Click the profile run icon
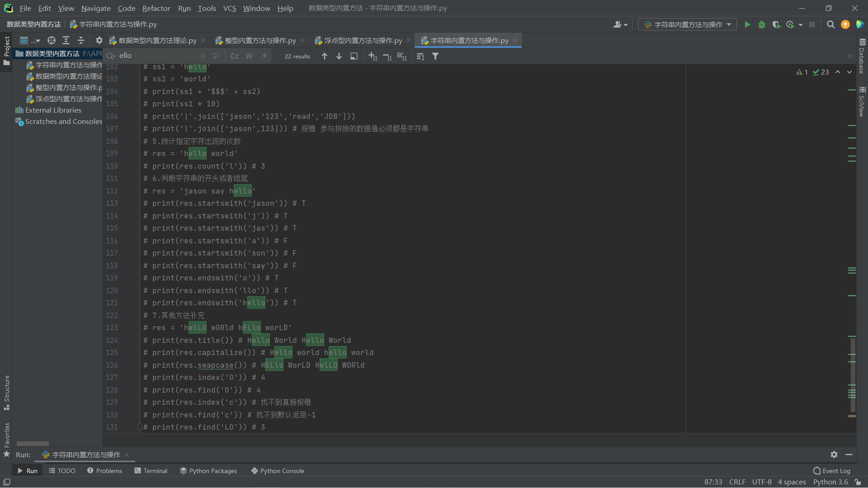 790,24
